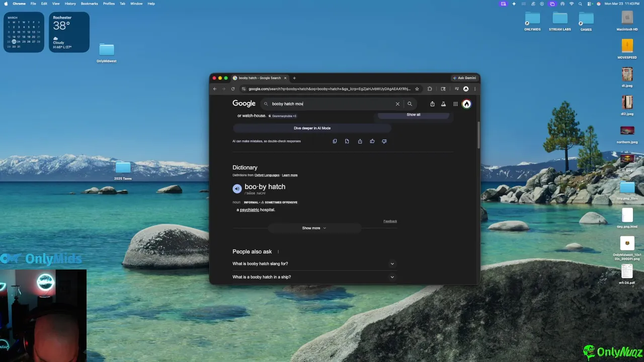
Task: Click the magnifier search submit button
Action: 410,104
